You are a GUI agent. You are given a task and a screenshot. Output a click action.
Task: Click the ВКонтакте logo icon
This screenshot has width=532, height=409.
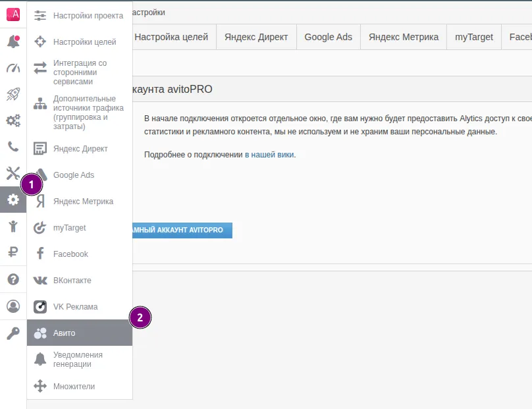point(40,281)
